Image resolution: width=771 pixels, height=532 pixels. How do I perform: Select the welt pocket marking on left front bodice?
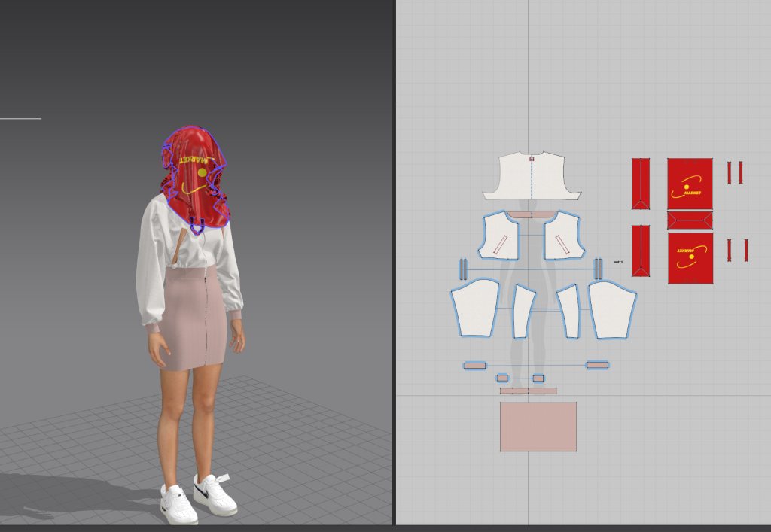coord(500,245)
